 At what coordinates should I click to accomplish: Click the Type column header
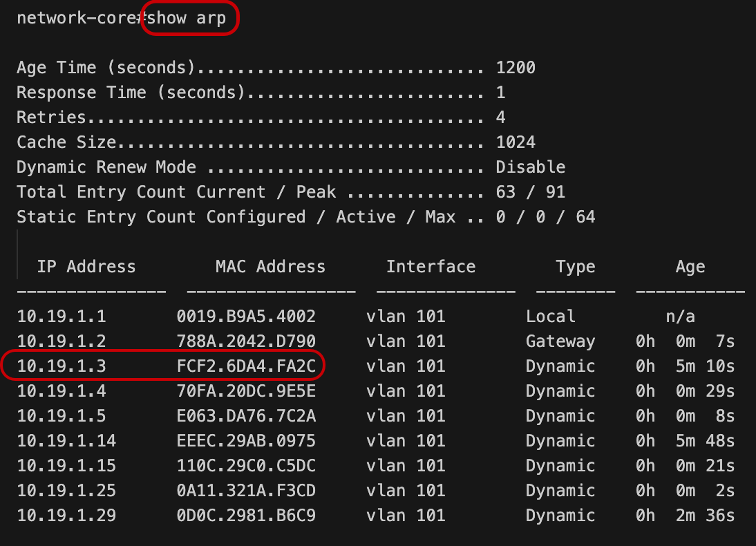pyautogui.click(x=575, y=267)
